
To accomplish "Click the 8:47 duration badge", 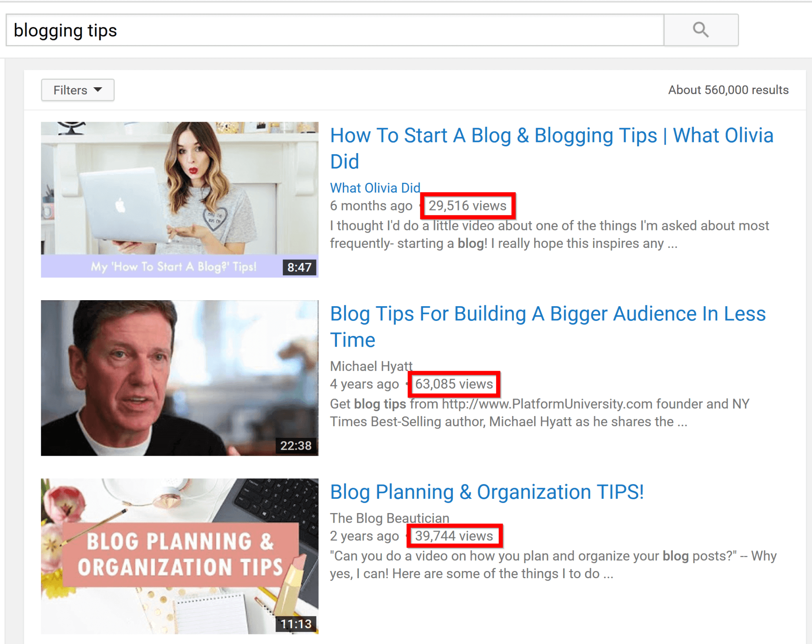I will [x=300, y=268].
